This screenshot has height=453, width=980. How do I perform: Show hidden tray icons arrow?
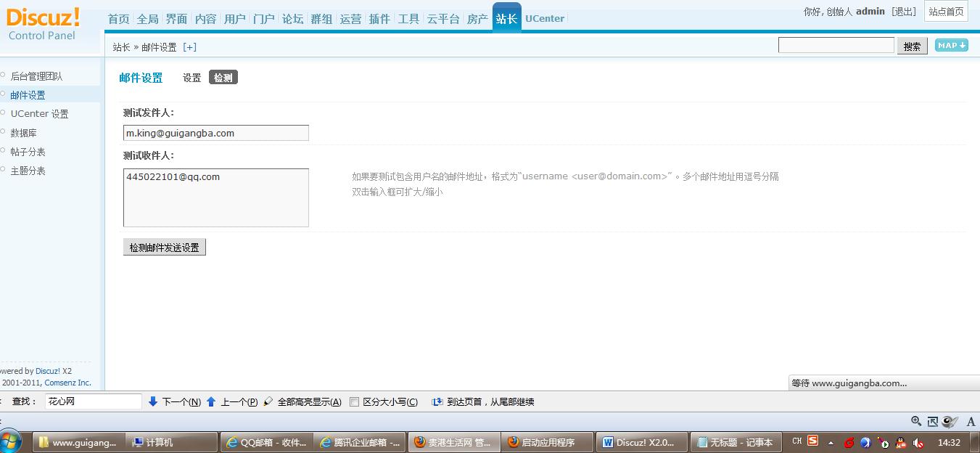(x=831, y=442)
